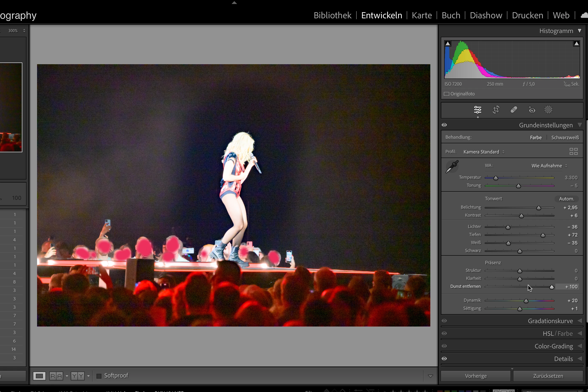
Task: Expand the Gradationskurve panel
Action: 550,321
